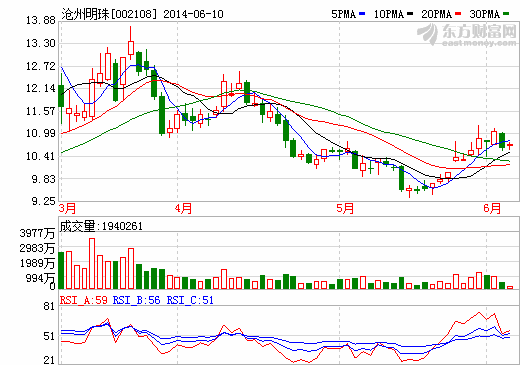Screen dimensions: 520x365
Task: Click the 11.57 price axis value
Action: click(x=41, y=111)
